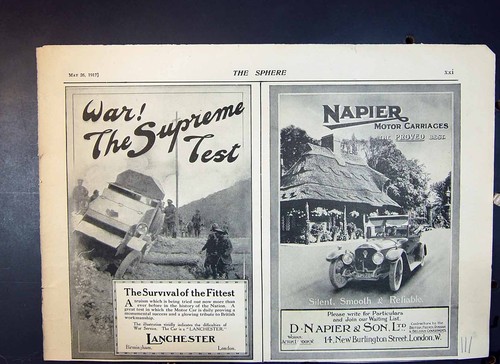Click '14, New Burlington Street, London, W.' address

point(382,339)
